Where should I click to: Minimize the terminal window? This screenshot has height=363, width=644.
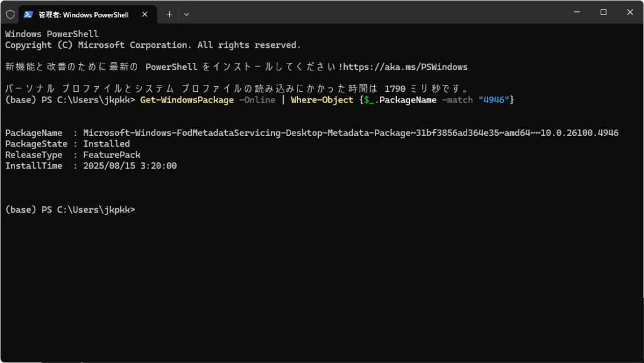[x=577, y=13]
